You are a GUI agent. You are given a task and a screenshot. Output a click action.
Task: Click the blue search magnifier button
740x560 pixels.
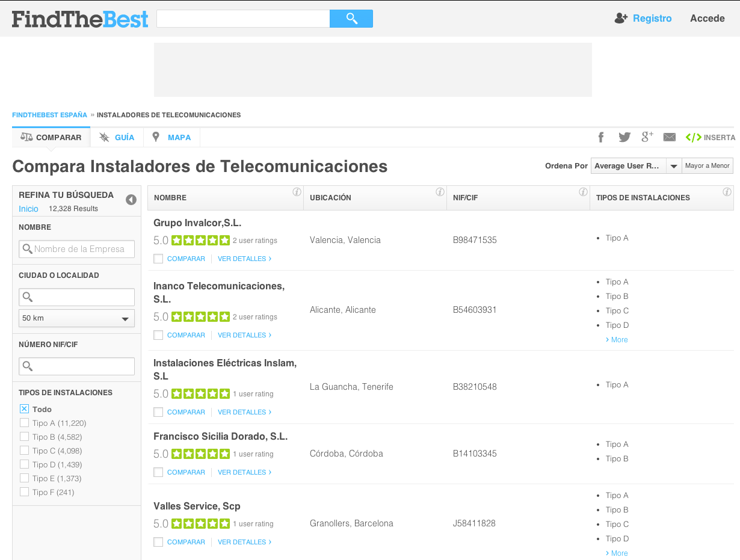[351, 19]
